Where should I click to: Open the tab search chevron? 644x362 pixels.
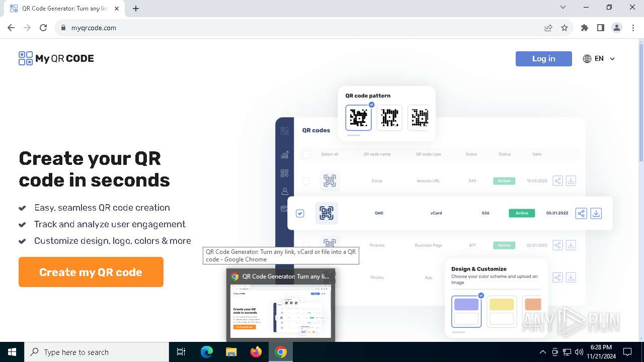pyautogui.click(x=563, y=7)
